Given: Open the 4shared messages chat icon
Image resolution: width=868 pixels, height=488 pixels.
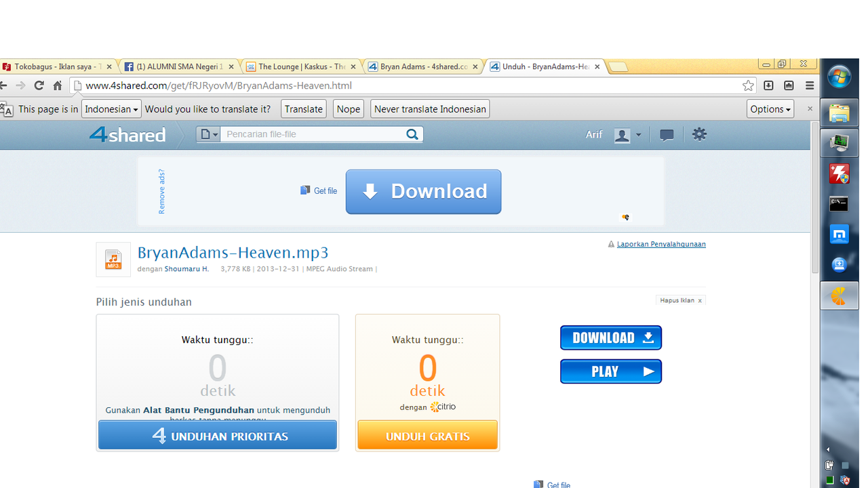Looking at the screenshot, I should 667,135.
